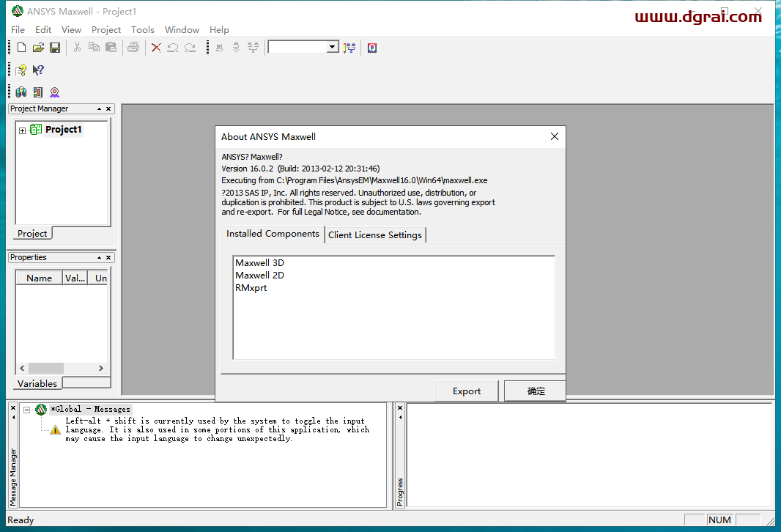This screenshot has height=532, width=781.
Task: Expand the Project1 tree node plus sign
Action: click(23, 130)
